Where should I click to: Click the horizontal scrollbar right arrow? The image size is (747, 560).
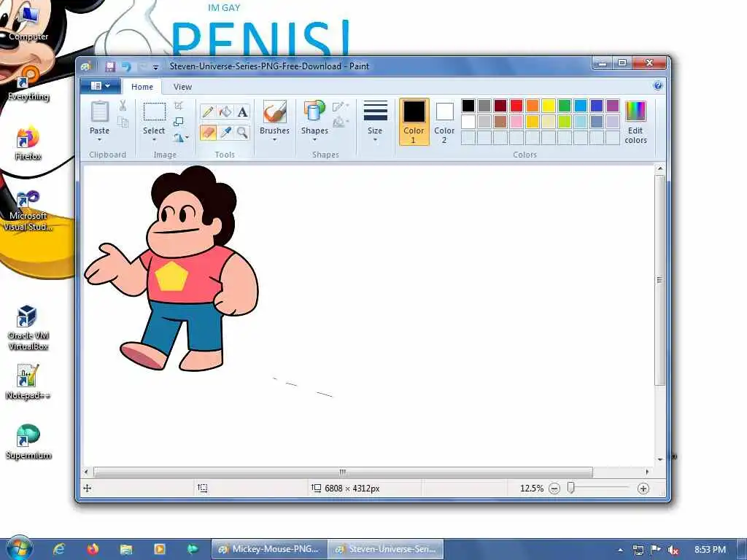[647, 472]
